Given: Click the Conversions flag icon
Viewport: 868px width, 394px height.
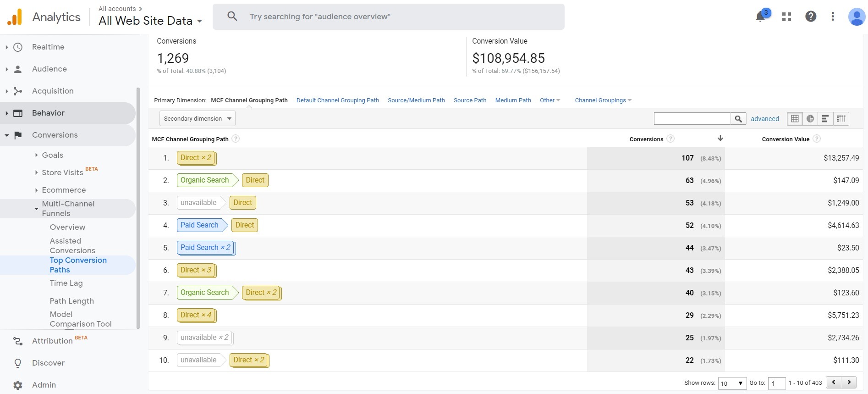Looking at the screenshot, I should (18, 135).
